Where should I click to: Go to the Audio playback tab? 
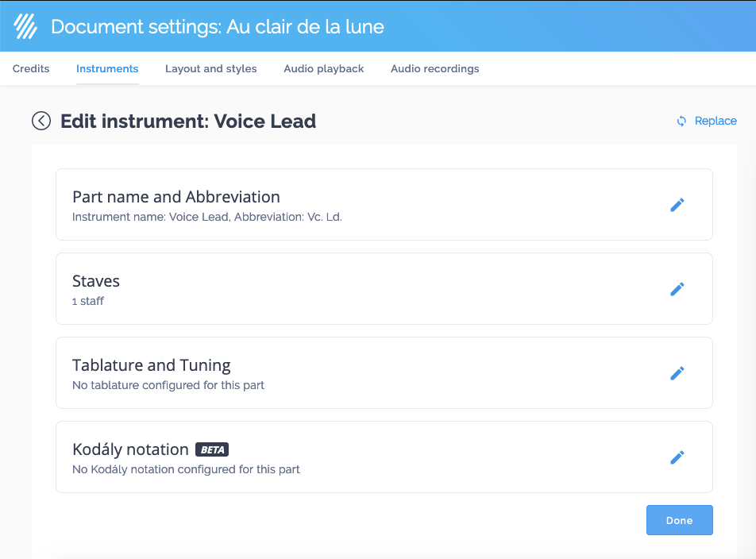pyautogui.click(x=323, y=68)
